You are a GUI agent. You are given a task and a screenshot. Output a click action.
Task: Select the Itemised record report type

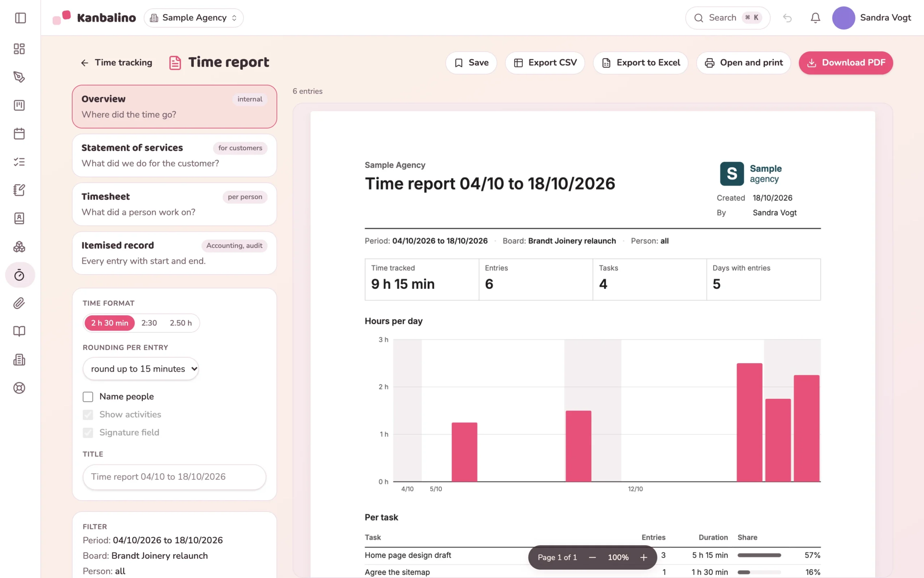(x=174, y=253)
